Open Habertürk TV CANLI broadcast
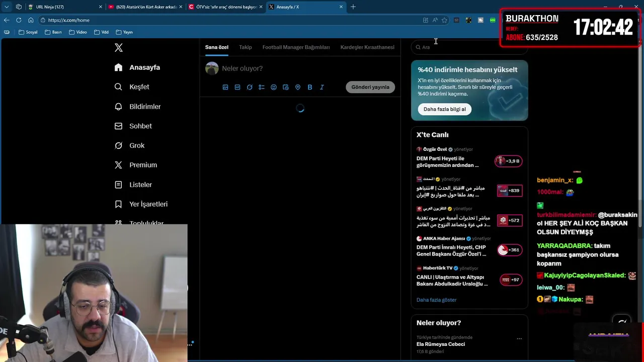Screen dimensions: 644x362 click(469, 277)
